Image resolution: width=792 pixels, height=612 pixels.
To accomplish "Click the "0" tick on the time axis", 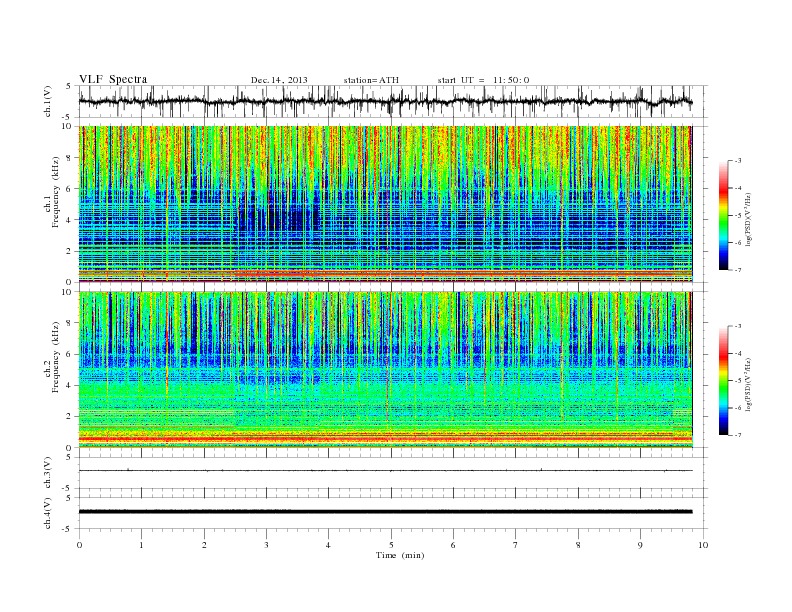I will (79, 545).
